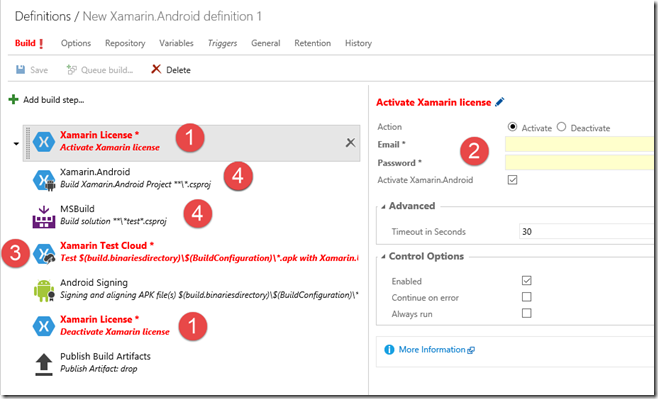Click the Activate Xamarin license heading
The width and height of the screenshot is (658, 399).
click(x=433, y=102)
